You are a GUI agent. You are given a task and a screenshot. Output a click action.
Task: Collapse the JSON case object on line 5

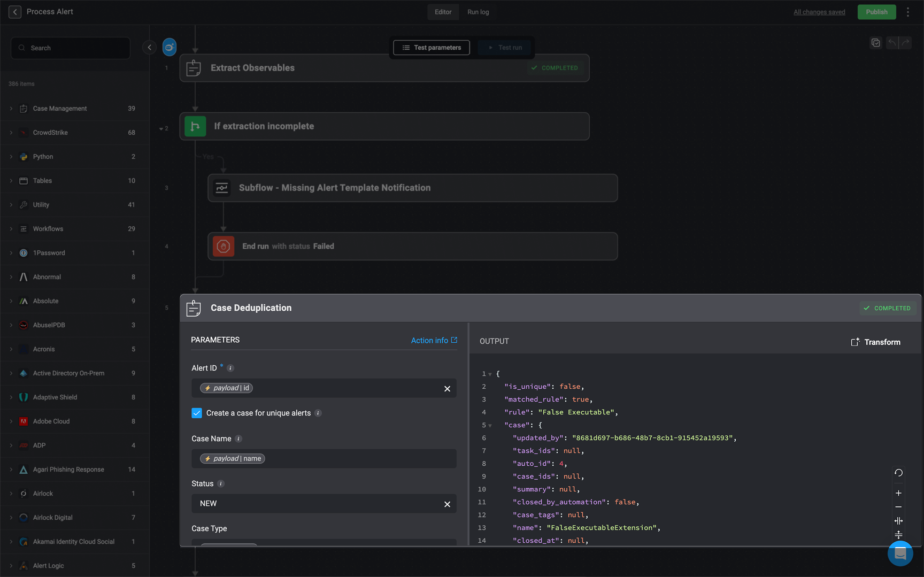[x=490, y=426]
